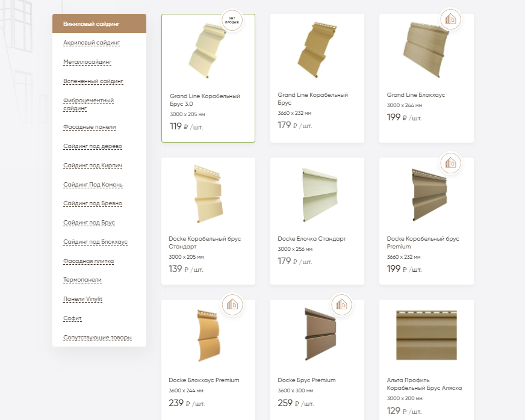The height and width of the screenshot is (420, 525).
Task: Click house badge on Docke Блокхаус Premium card
Action: point(232,304)
